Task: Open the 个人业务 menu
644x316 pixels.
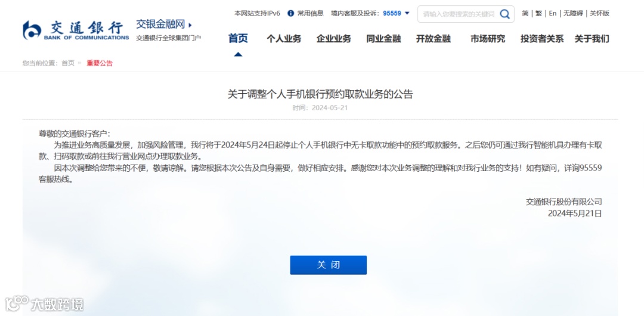Action: pyautogui.click(x=284, y=39)
